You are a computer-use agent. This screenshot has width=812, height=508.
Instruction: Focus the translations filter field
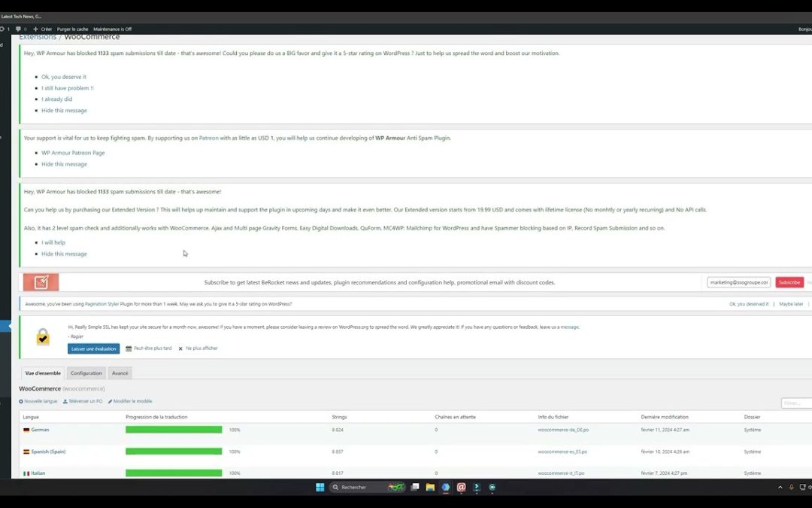[796, 403]
